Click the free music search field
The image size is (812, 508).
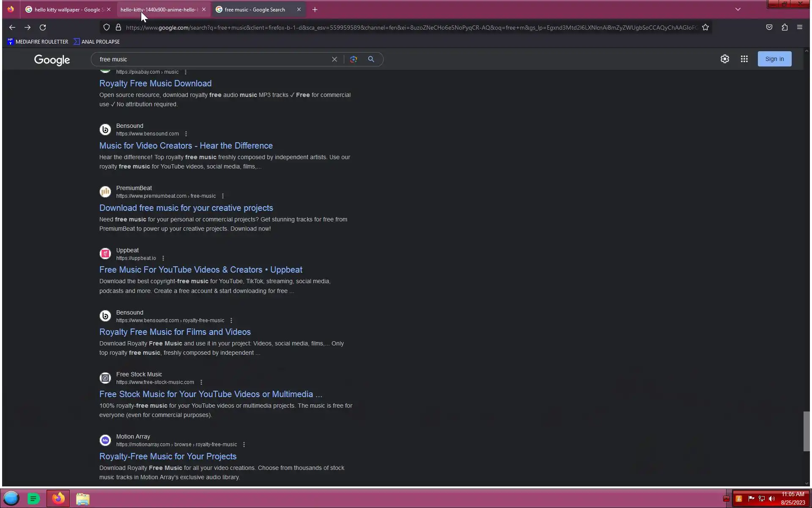click(211, 59)
